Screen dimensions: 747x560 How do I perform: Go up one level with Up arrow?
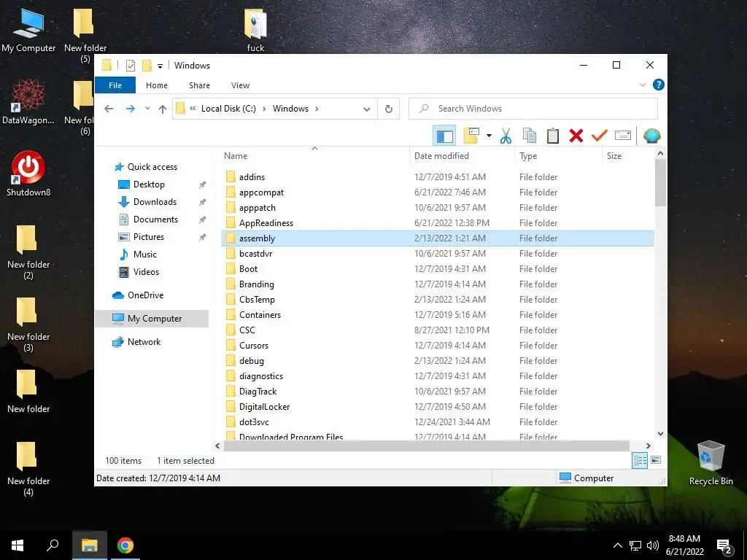tap(163, 109)
